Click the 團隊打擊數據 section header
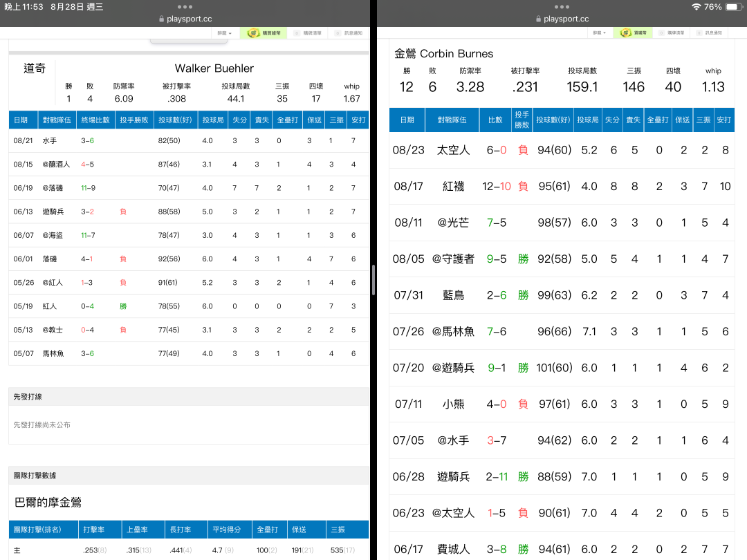The width and height of the screenshot is (747, 560). coord(189,475)
